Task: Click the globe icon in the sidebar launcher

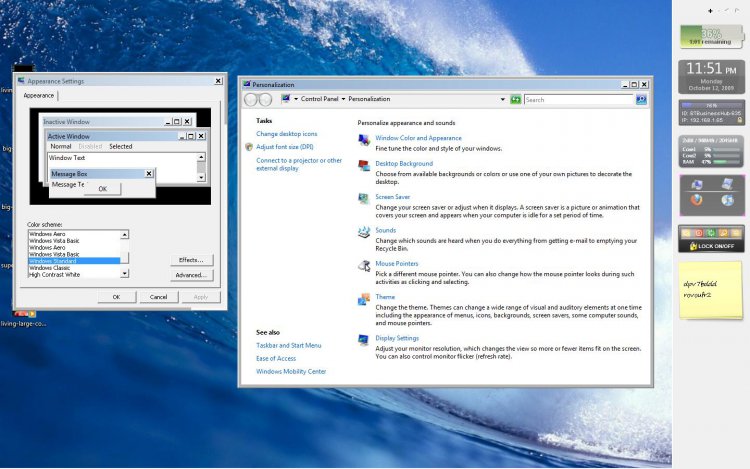Action: [x=727, y=199]
